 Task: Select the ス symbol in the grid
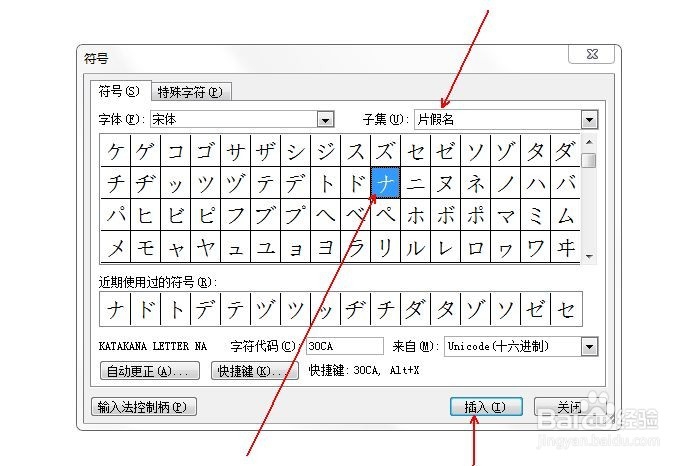(355, 151)
